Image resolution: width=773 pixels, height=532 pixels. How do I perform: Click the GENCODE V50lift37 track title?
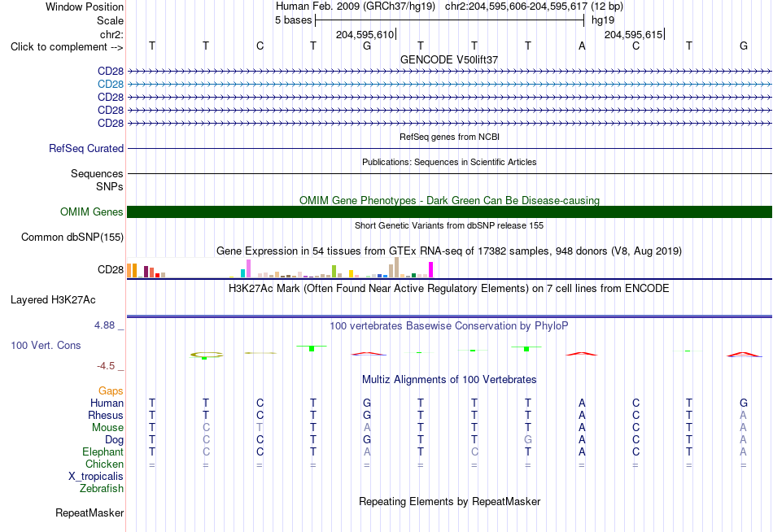click(x=449, y=59)
